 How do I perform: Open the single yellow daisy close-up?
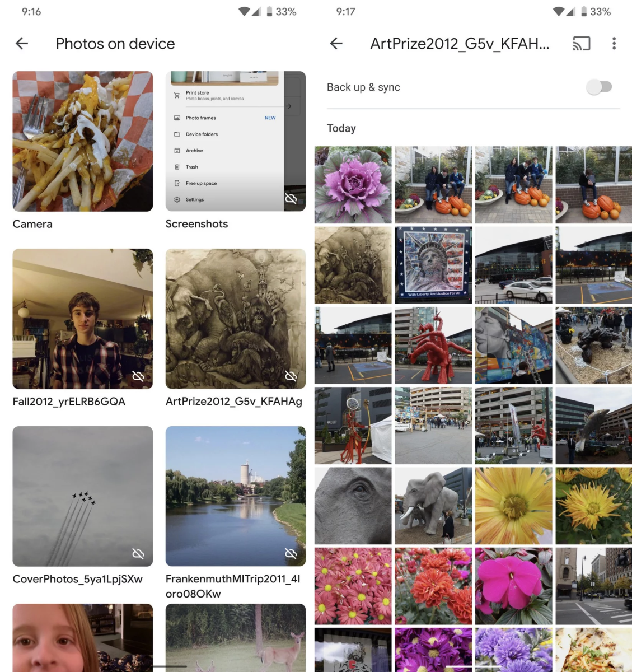514,506
